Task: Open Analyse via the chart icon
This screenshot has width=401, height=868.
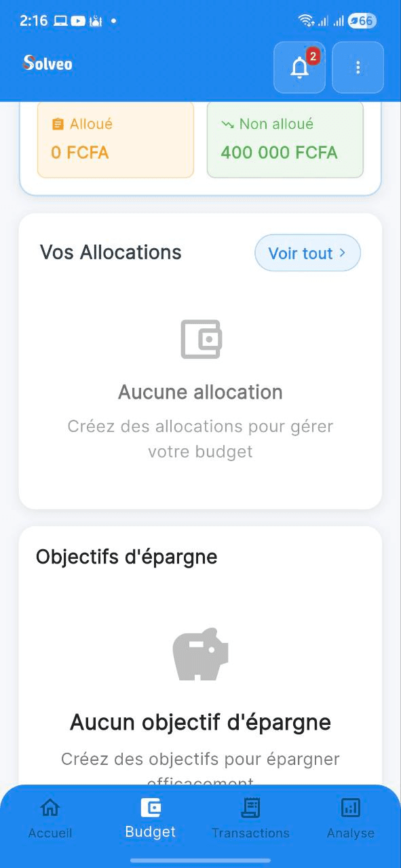Action: pyautogui.click(x=350, y=807)
